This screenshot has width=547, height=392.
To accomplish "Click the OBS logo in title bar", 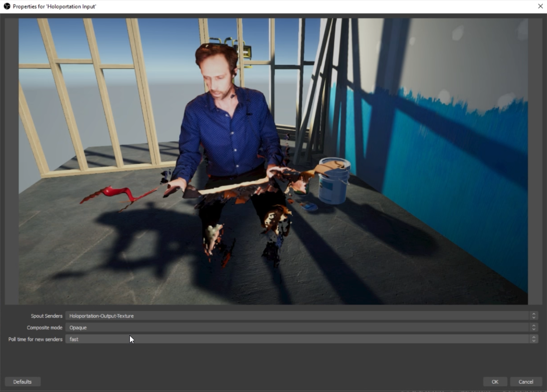I will (x=7, y=6).
